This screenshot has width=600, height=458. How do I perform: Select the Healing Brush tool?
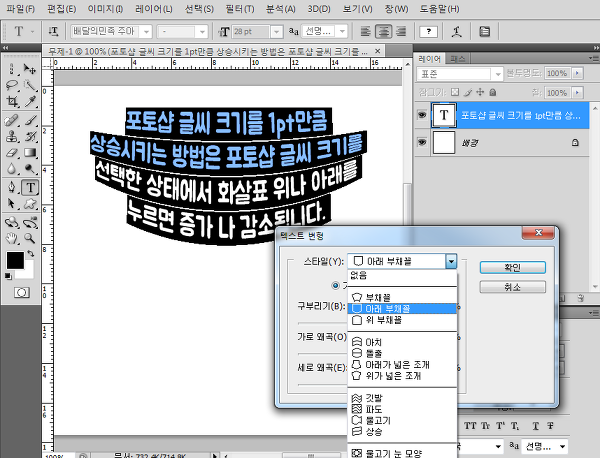(x=12, y=120)
